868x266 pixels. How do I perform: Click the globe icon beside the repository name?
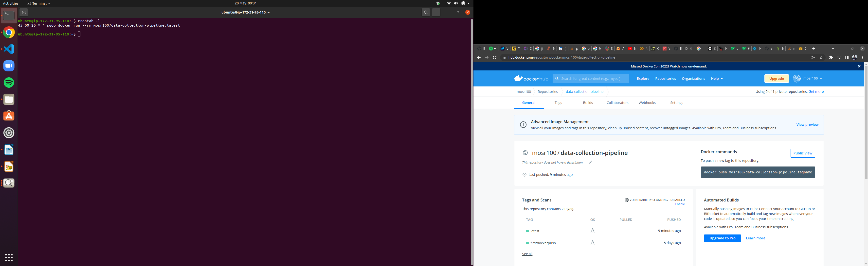tap(525, 152)
